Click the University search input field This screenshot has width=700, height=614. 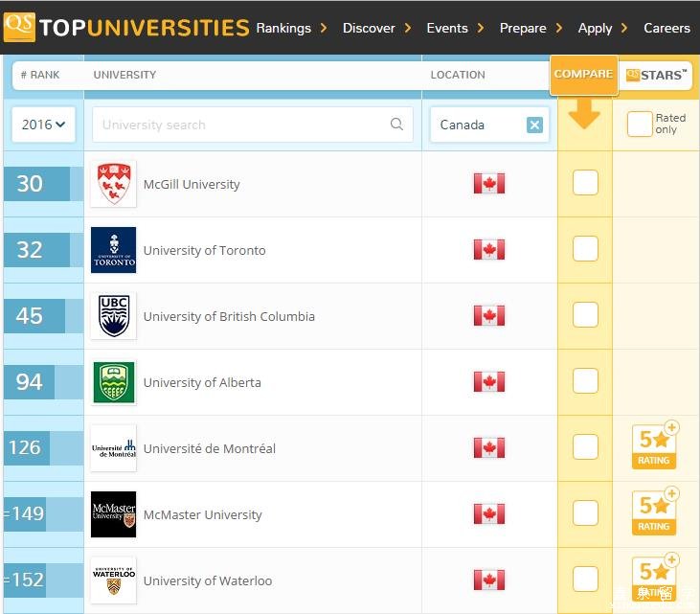tap(253, 125)
